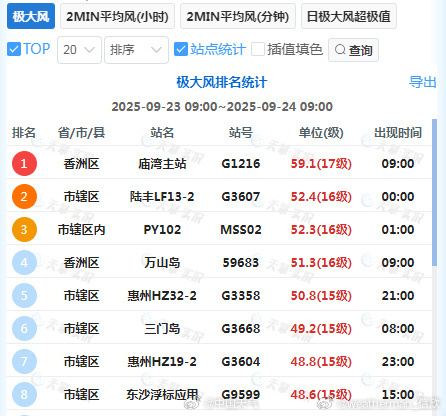Uncheck the TOP checkbox
Screen dimensions: 446x416
click(x=14, y=49)
